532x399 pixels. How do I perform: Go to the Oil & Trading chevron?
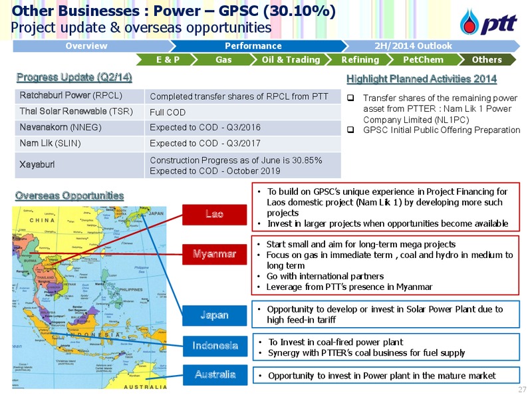click(x=291, y=60)
